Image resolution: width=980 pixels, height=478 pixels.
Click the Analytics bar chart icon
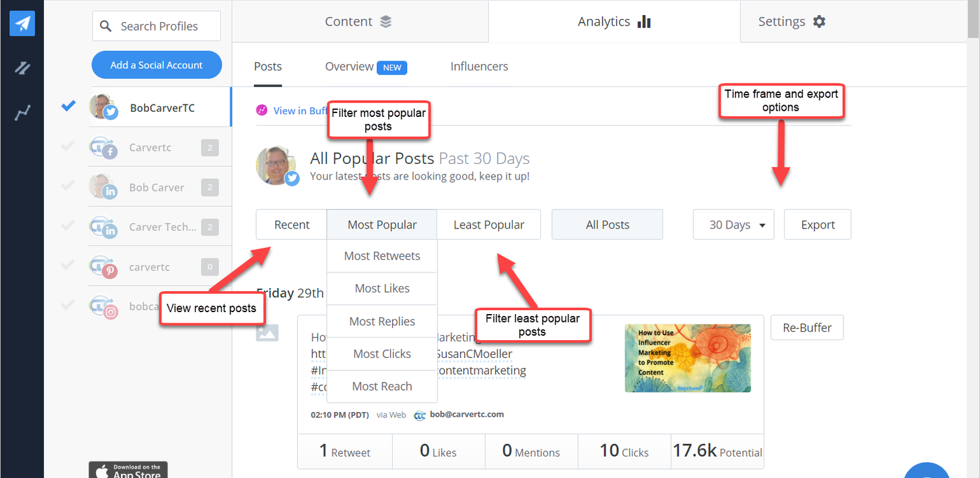pos(644,22)
